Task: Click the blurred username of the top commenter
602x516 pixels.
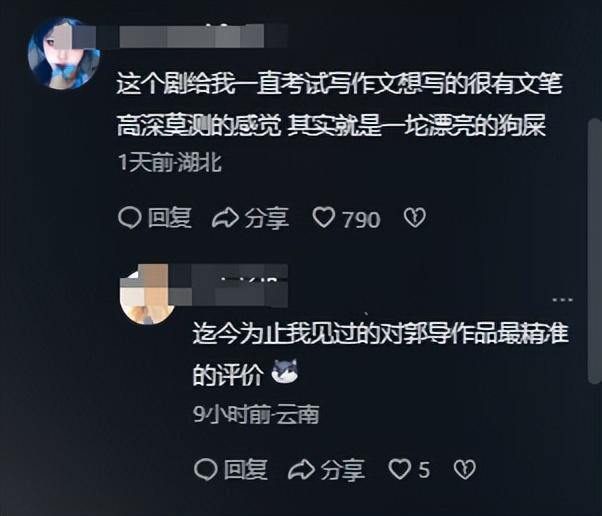Action: (192, 36)
